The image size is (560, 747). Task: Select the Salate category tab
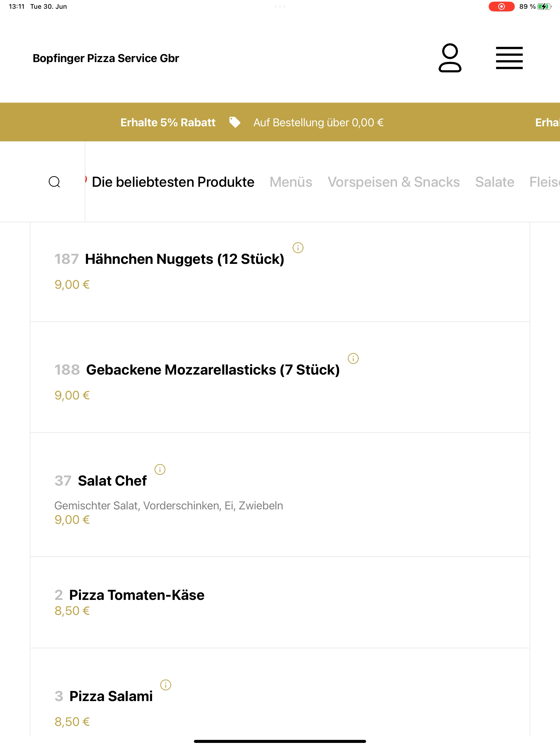point(494,182)
